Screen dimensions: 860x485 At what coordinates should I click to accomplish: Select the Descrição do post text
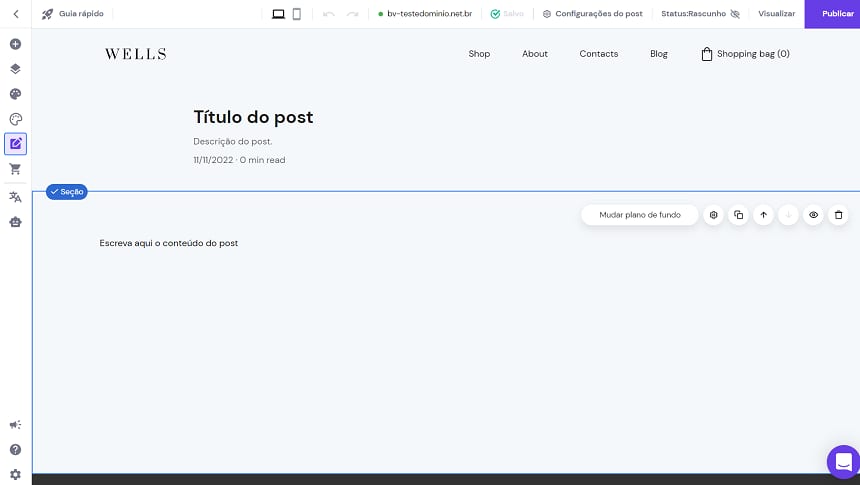click(x=233, y=142)
